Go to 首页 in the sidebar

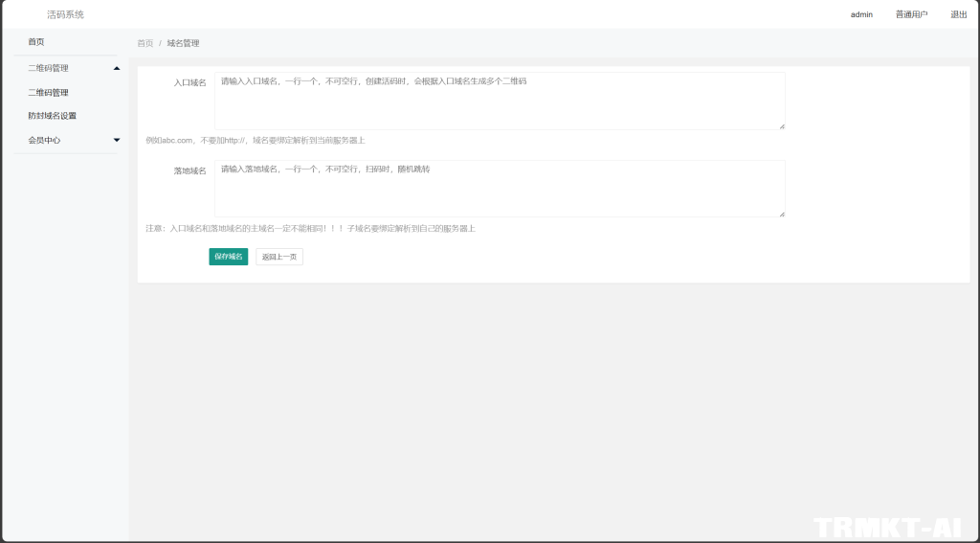[x=36, y=42]
